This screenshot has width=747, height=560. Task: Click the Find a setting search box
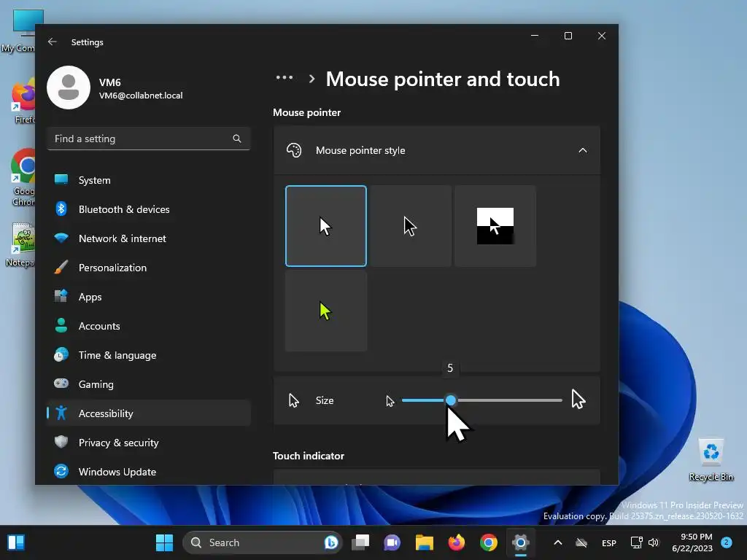click(149, 139)
